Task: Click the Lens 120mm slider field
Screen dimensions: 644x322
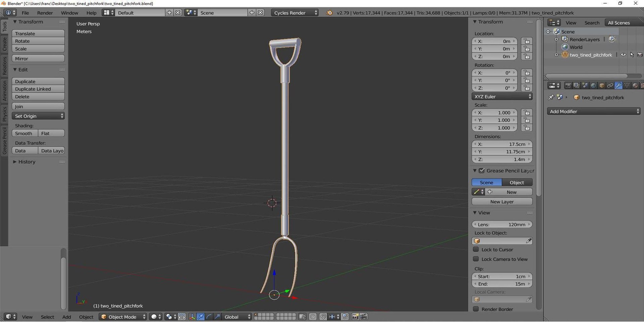Action: click(502, 224)
